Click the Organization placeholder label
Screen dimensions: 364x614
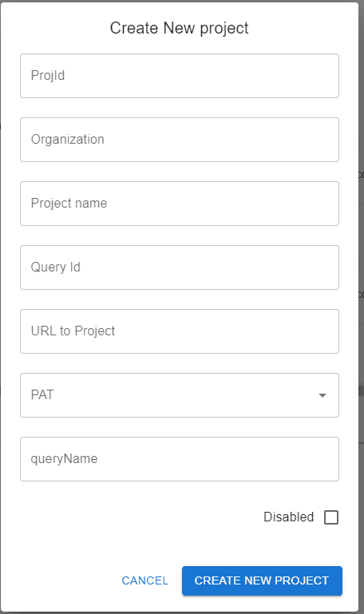pos(67,140)
